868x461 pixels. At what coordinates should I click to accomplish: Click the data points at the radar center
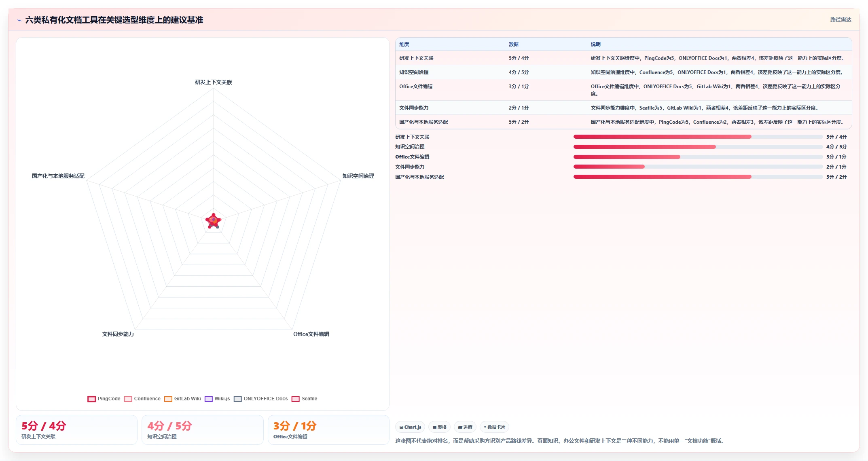click(x=214, y=221)
